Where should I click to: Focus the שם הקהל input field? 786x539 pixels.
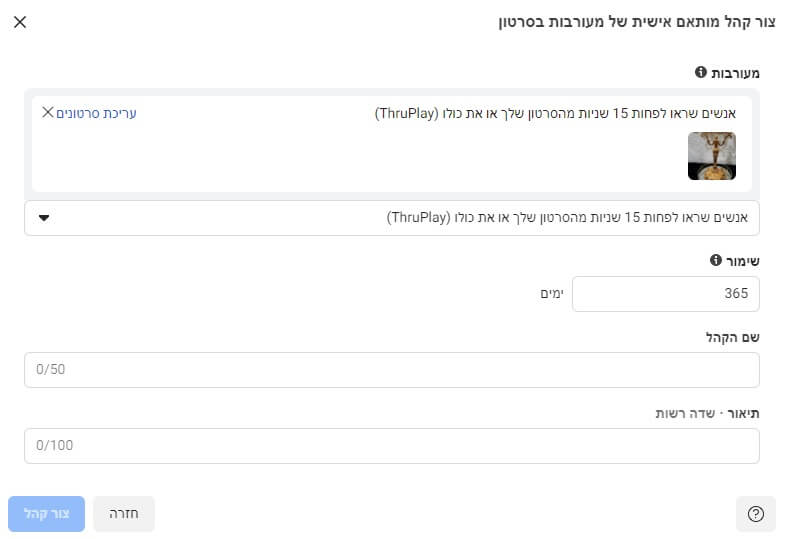point(392,370)
